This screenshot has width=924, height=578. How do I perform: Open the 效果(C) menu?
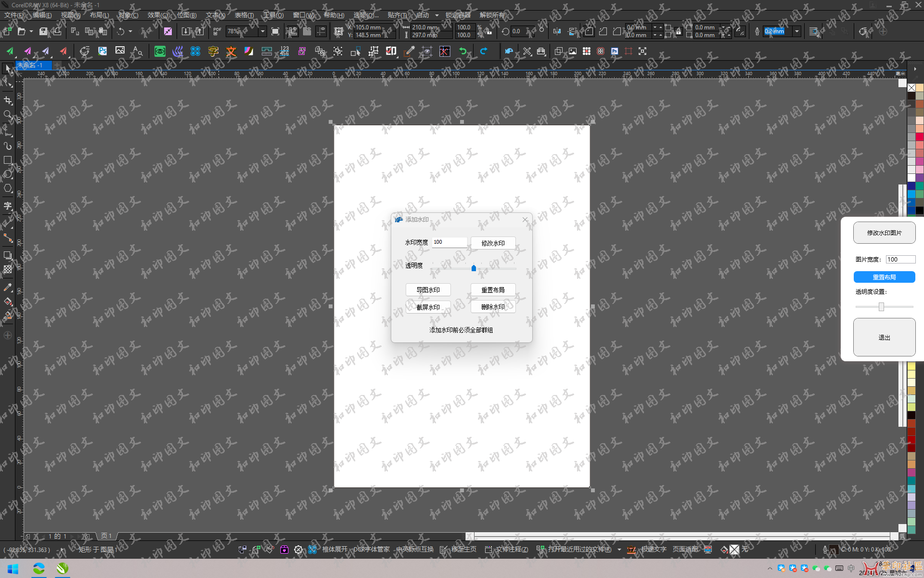pos(157,15)
